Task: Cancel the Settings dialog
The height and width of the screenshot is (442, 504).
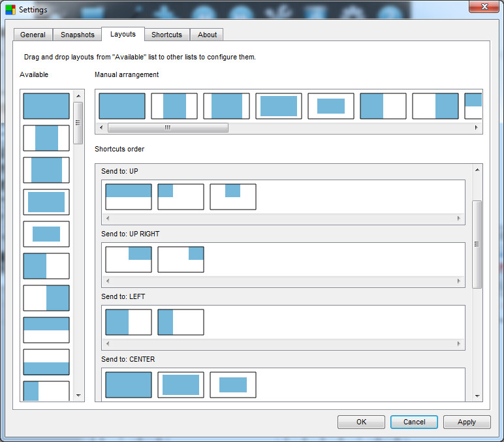Action: tap(414, 422)
